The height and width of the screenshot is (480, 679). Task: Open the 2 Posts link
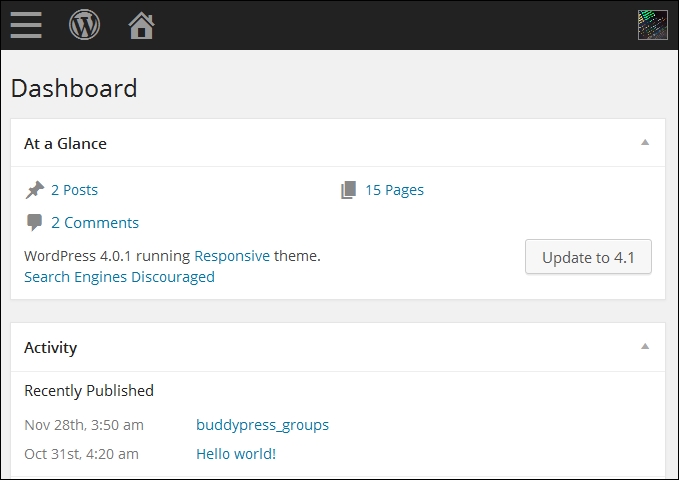[74, 190]
